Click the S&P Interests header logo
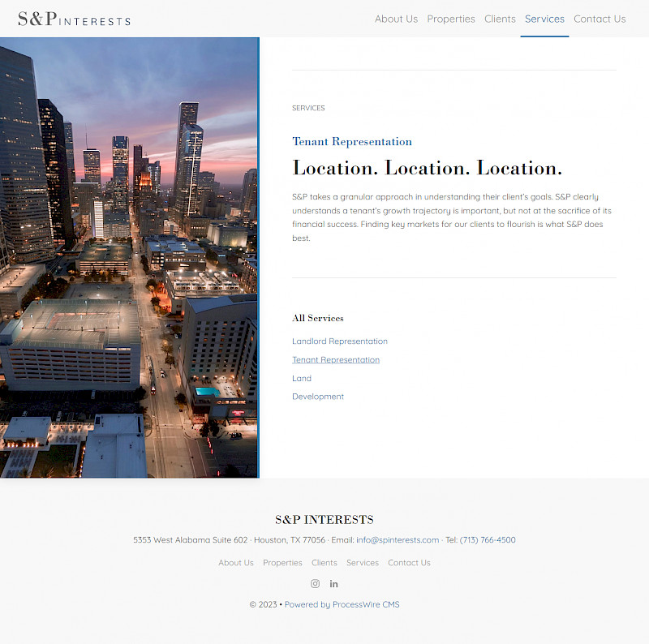 (74, 19)
